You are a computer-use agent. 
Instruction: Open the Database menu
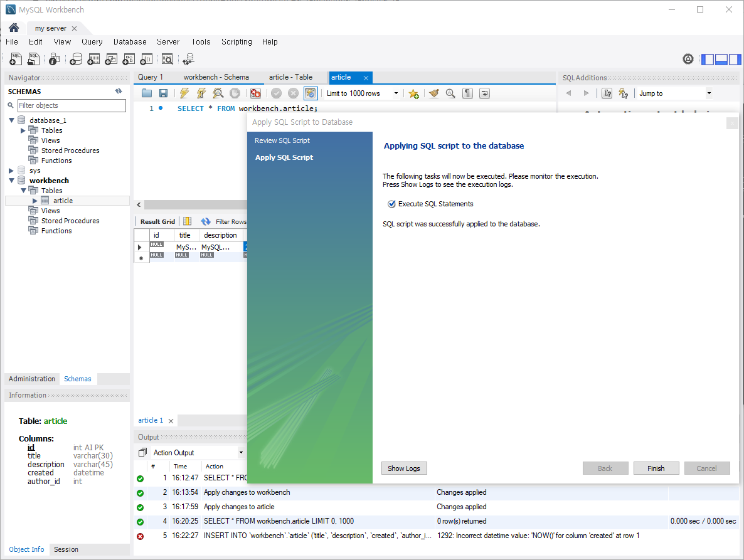[x=130, y=42]
